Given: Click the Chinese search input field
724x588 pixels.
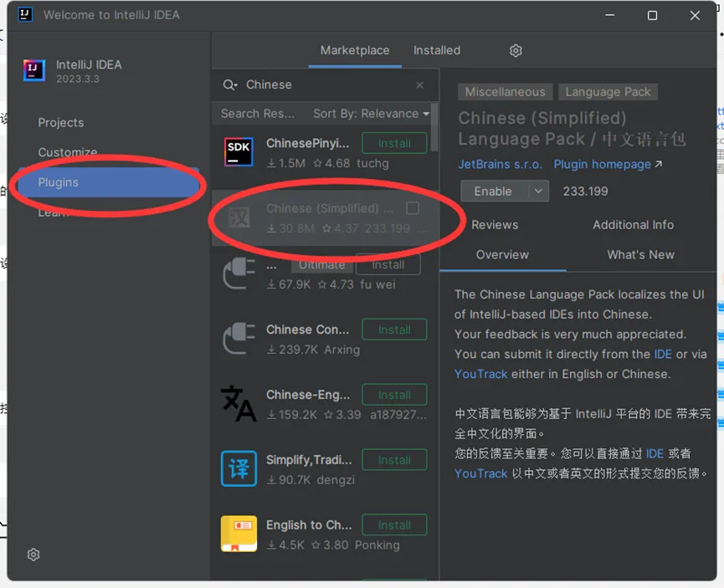Looking at the screenshot, I should (x=326, y=85).
